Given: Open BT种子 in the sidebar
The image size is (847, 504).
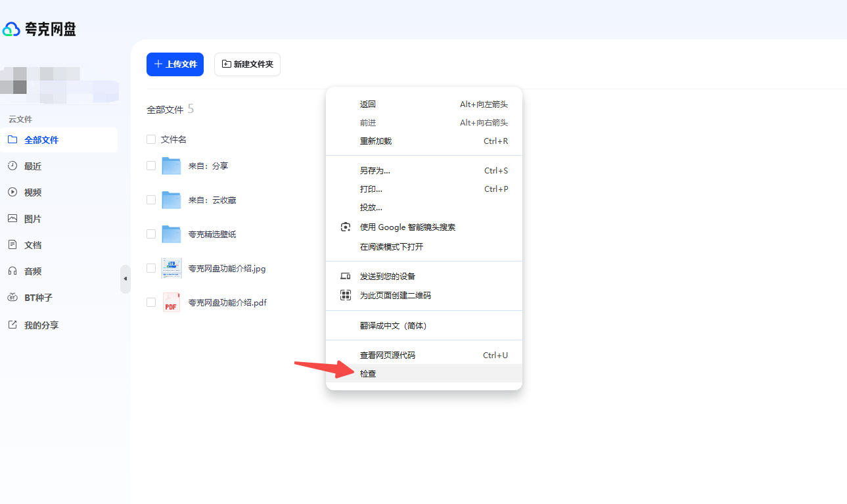Looking at the screenshot, I should click(x=37, y=298).
